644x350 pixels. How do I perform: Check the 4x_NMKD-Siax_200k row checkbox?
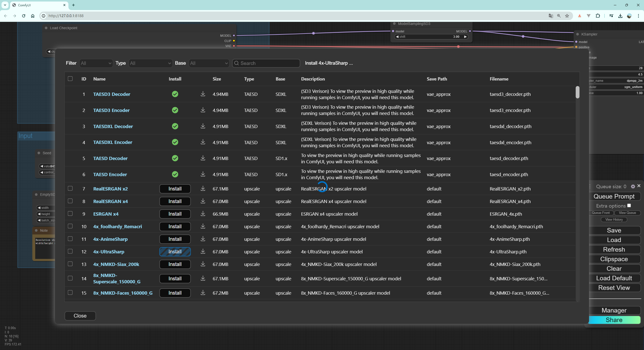(70, 264)
